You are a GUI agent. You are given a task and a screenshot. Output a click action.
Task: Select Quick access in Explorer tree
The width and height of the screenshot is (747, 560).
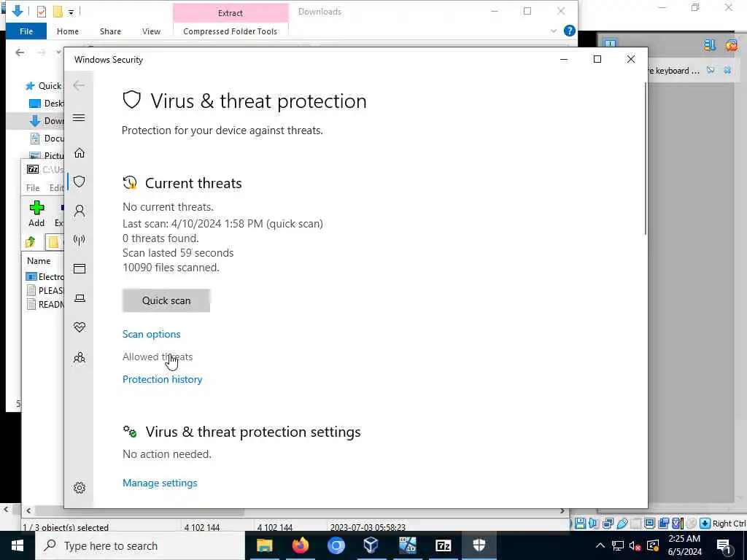point(43,86)
